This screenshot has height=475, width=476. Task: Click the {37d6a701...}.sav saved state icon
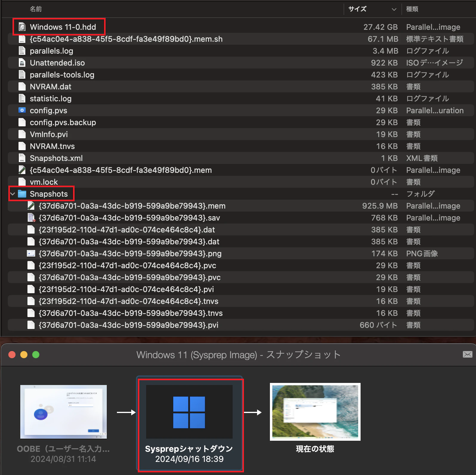31,218
